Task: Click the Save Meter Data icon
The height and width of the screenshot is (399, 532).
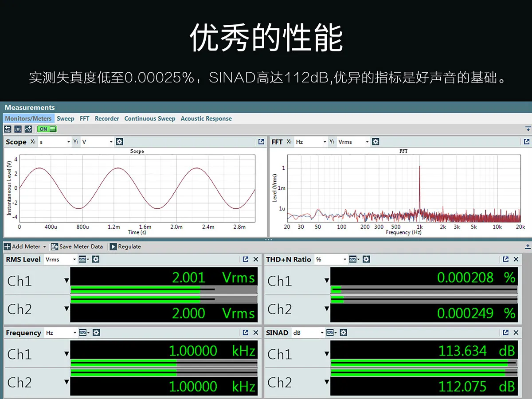Action: tap(55, 246)
